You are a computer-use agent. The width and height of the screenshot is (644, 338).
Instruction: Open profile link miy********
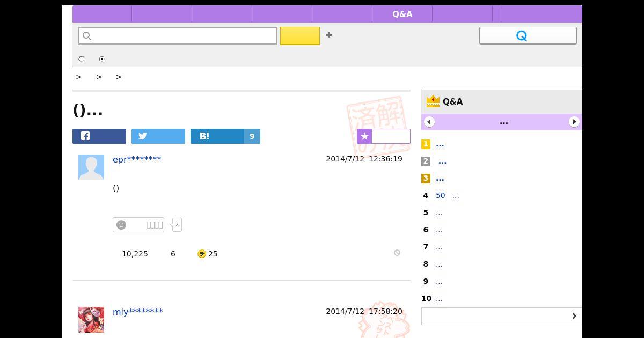coord(137,312)
